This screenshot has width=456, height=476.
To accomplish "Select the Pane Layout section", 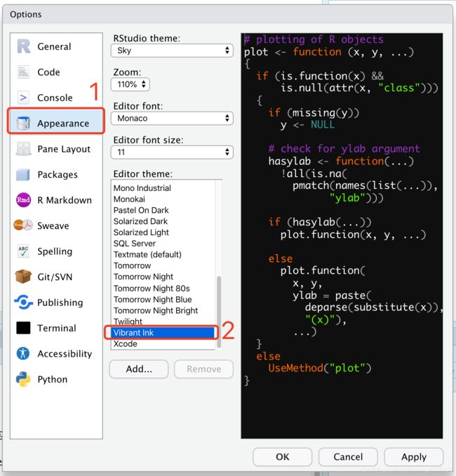I will coord(56,149).
